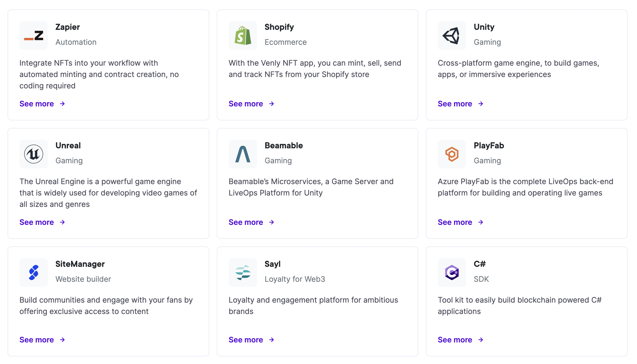Click the PlayFab card title

[489, 146]
